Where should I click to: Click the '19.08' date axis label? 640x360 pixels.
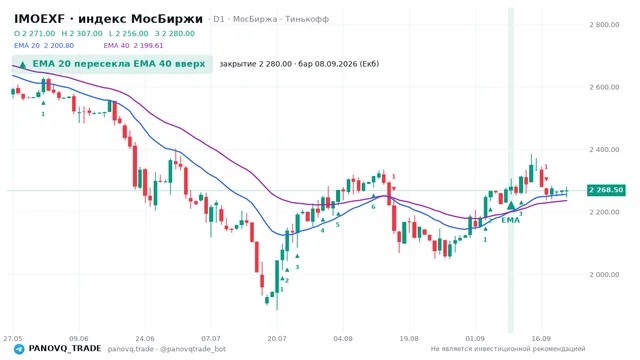[409, 338]
